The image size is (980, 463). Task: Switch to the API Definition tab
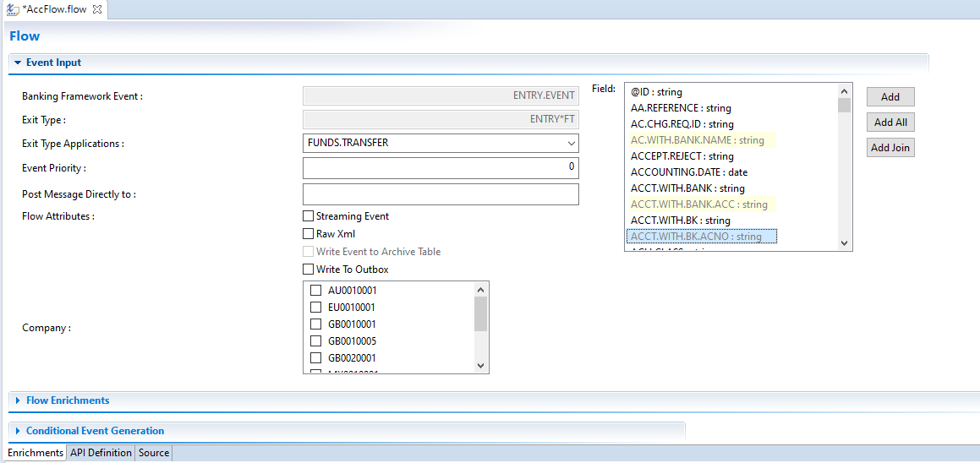point(101,453)
